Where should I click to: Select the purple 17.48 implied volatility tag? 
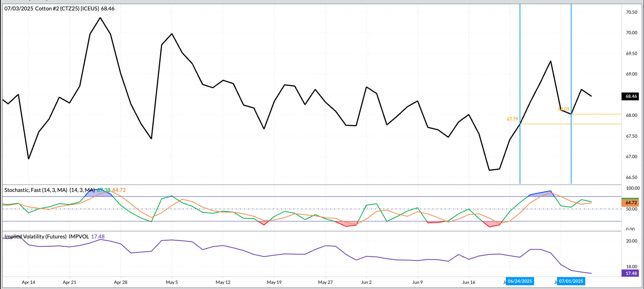click(631, 273)
